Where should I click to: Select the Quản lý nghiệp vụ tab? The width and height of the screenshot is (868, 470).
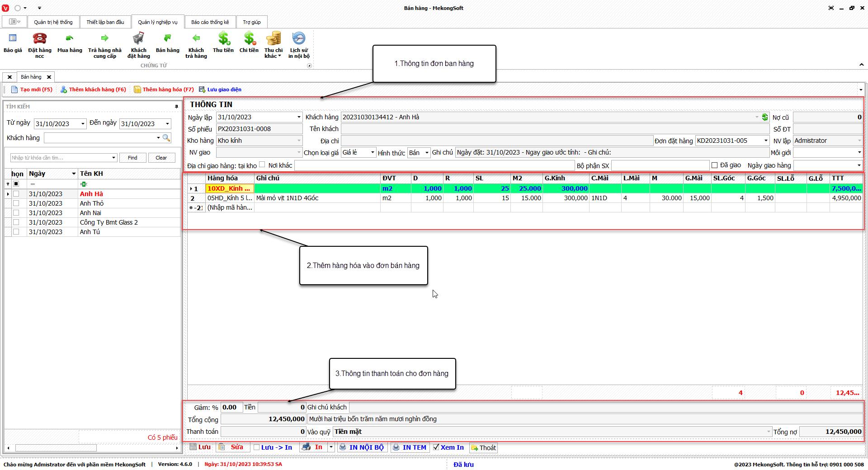coord(158,22)
